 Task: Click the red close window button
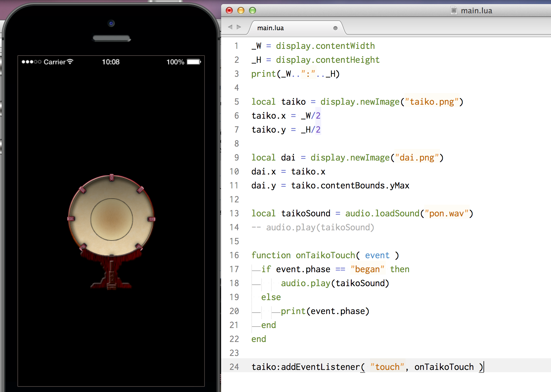click(229, 11)
